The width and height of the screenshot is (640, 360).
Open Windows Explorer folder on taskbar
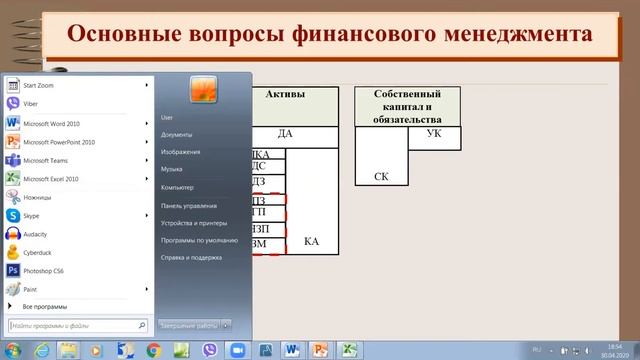click(68, 351)
